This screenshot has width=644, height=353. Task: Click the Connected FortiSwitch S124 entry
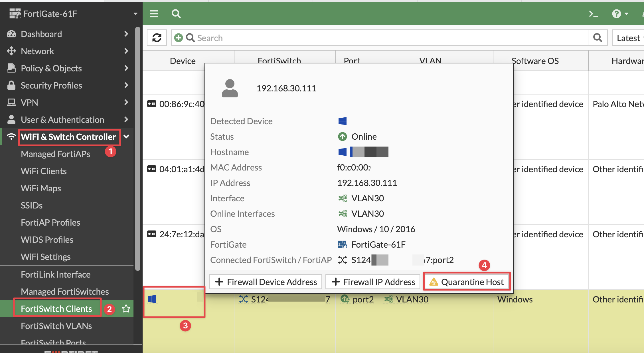396,260
